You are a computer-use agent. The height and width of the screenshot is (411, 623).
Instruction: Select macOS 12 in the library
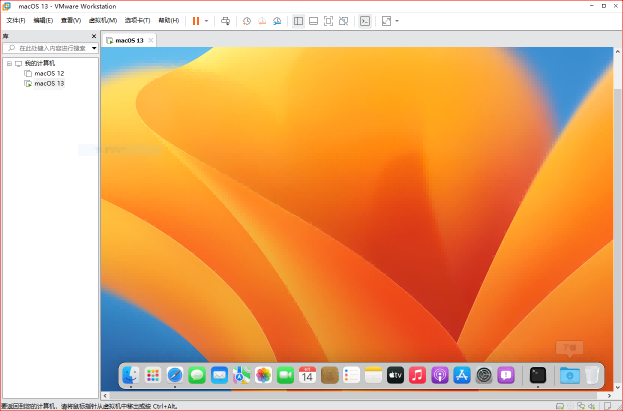coord(49,74)
